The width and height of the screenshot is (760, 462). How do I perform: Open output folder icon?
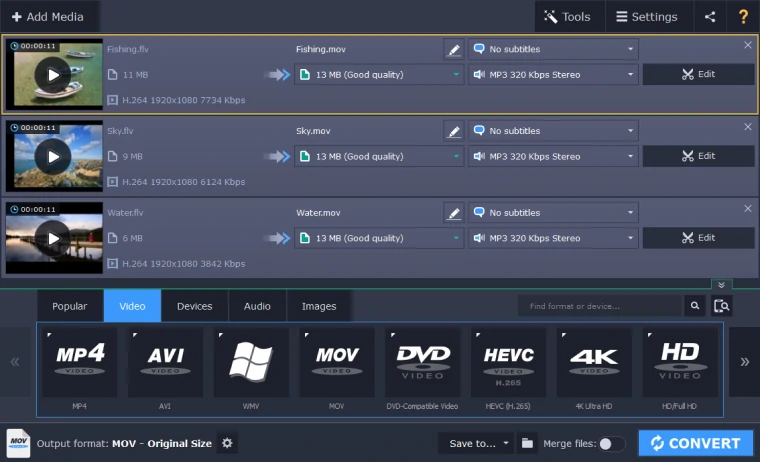tap(527, 444)
